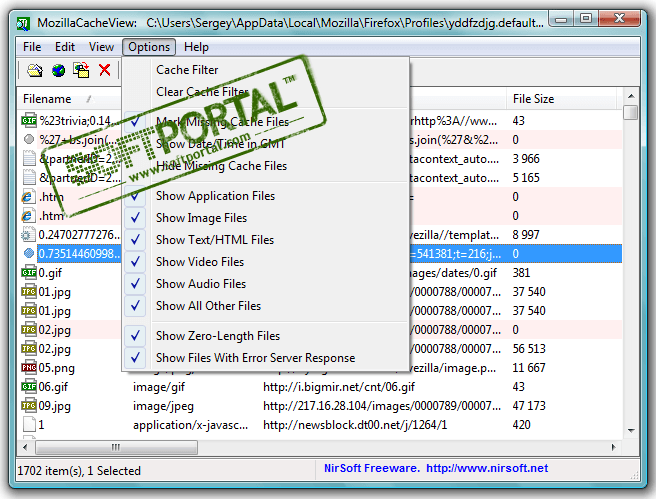The image size is (656, 499).
Task: Open the File menu
Action: [x=32, y=47]
